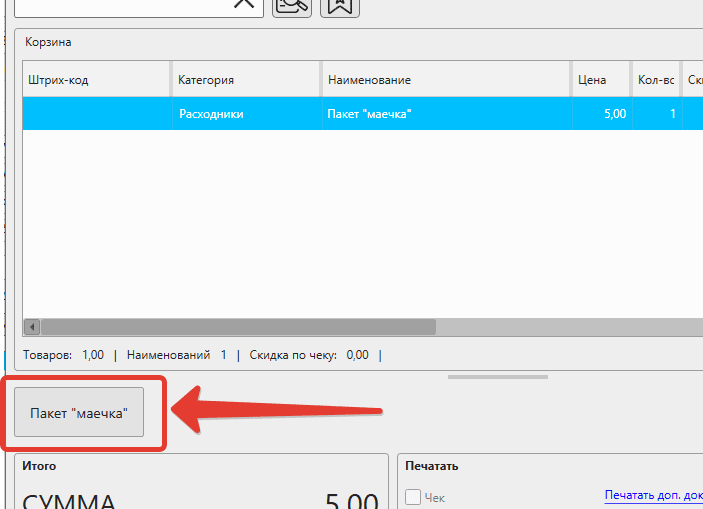Screen dimensions: 703x509
Task: Click the scrollbar left arrow
Action: tap(32, 327)
